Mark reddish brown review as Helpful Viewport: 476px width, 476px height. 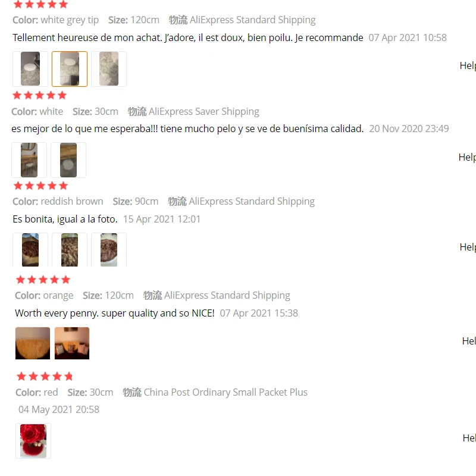(x=468, y=247)
